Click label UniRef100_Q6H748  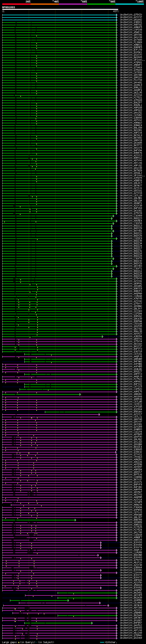(131, 419)
